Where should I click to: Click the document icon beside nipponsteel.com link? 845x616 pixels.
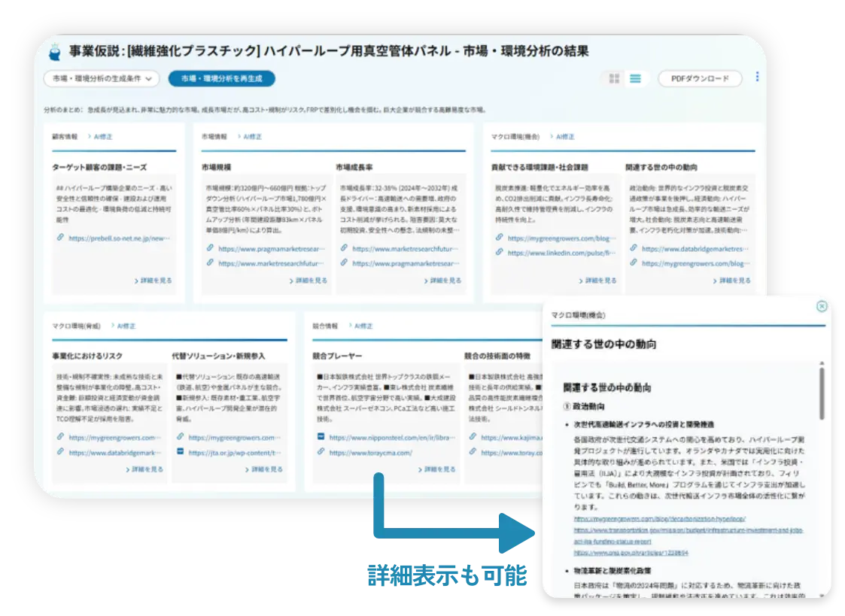[321, 437]
